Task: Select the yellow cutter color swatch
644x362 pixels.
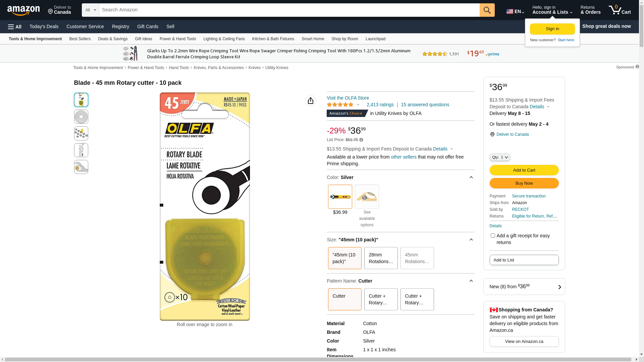Action: 340,197
